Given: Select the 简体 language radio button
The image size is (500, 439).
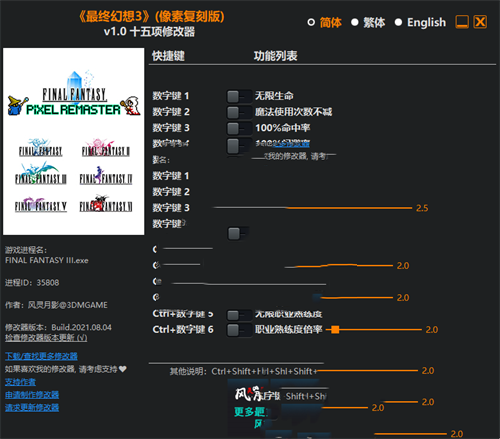Looking at the screenshot, I should [x=311, y=22].
